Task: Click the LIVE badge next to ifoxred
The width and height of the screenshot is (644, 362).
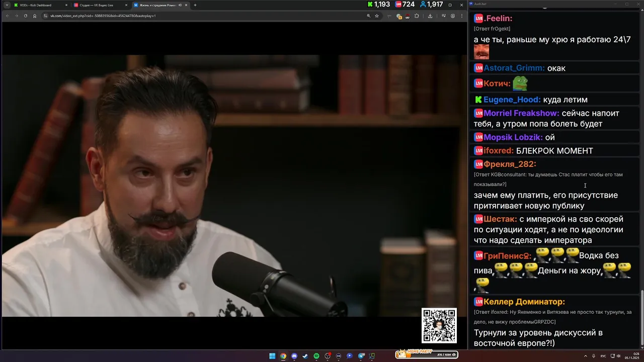Action: point(478,151)
